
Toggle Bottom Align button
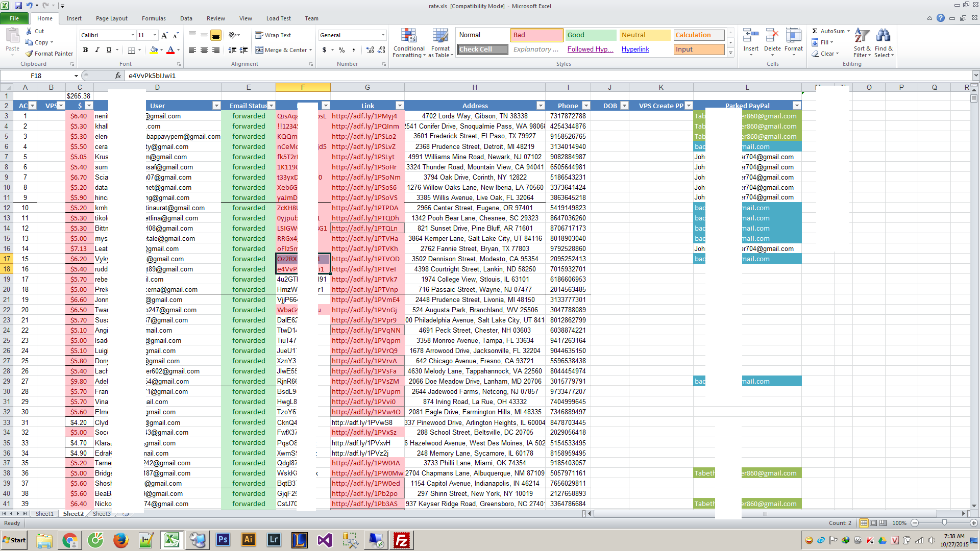216,35
